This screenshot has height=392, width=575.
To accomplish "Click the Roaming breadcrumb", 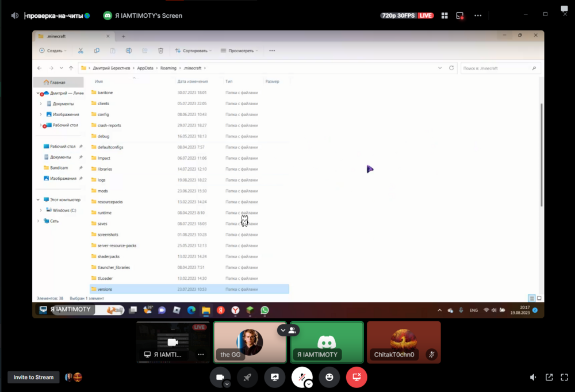I will pos(168,68).
